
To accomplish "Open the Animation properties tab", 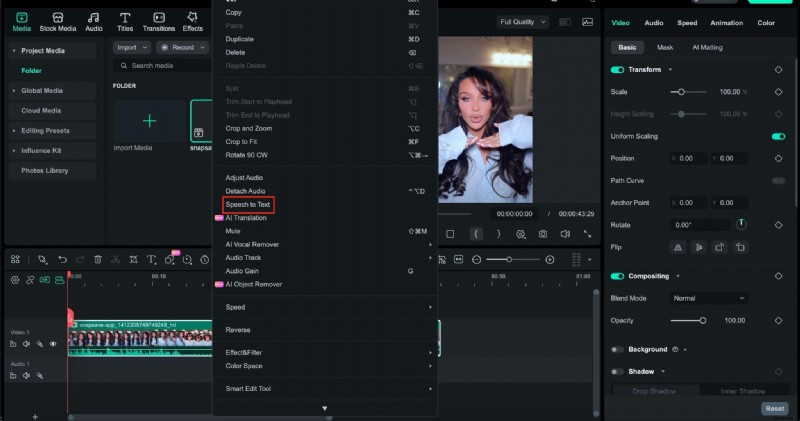I will tap(727, 23).
